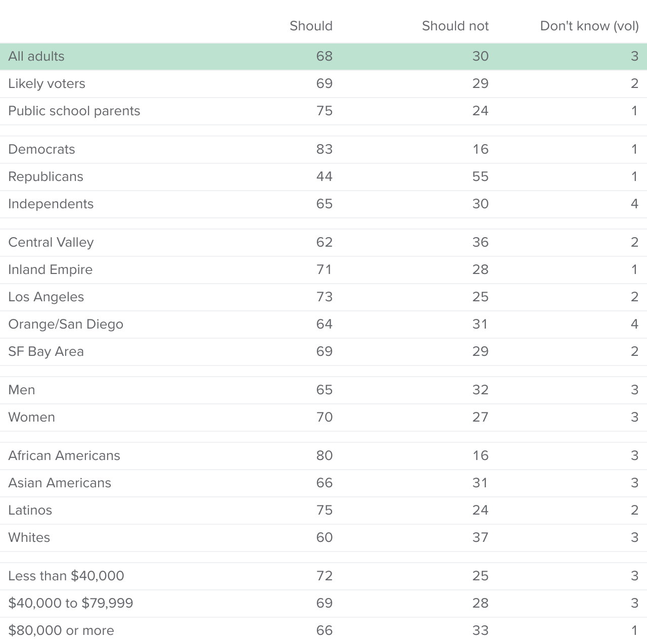Select the Asian Americans row label
This screenshot has width=647, height=644.
click(x=60, y=483)
